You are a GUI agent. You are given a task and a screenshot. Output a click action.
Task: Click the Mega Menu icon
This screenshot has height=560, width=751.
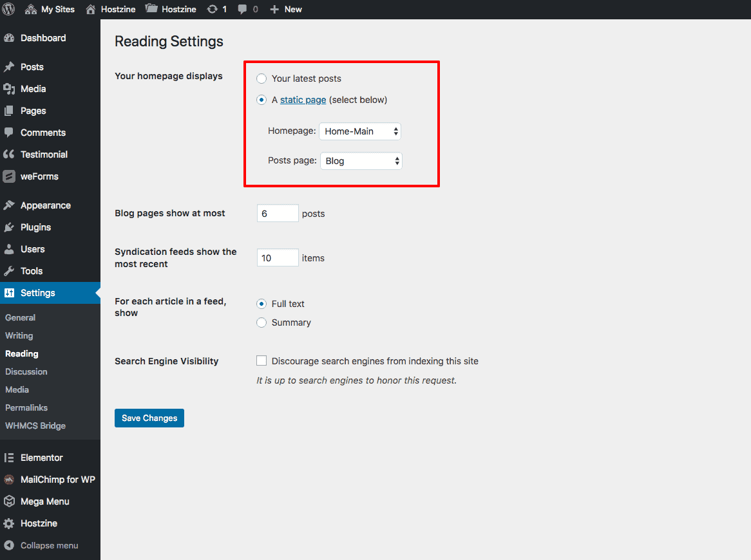[9, 501]
